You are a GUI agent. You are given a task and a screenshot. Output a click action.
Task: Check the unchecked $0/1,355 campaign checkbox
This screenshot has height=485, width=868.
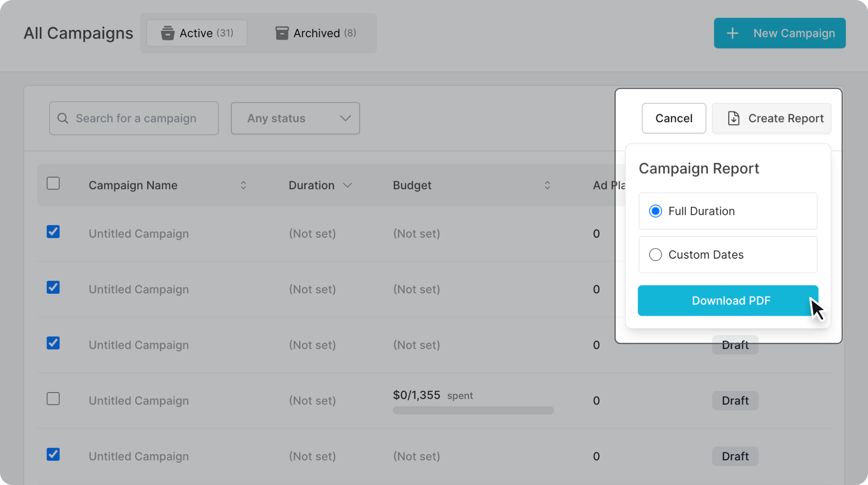coord(53,399)
